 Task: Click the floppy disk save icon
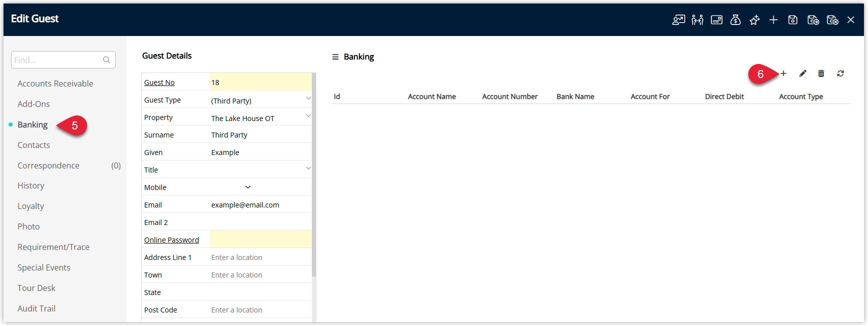tap(792, 20)
